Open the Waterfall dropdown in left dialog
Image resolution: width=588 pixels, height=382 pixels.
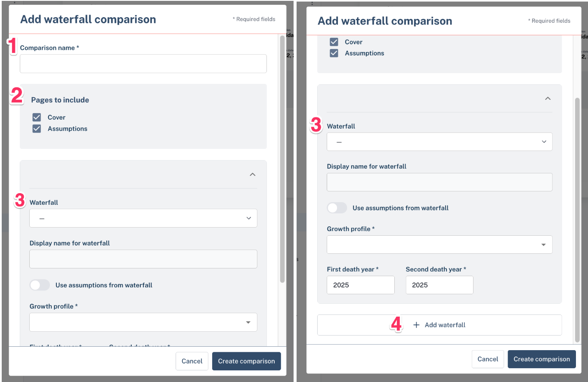point(143,218)
